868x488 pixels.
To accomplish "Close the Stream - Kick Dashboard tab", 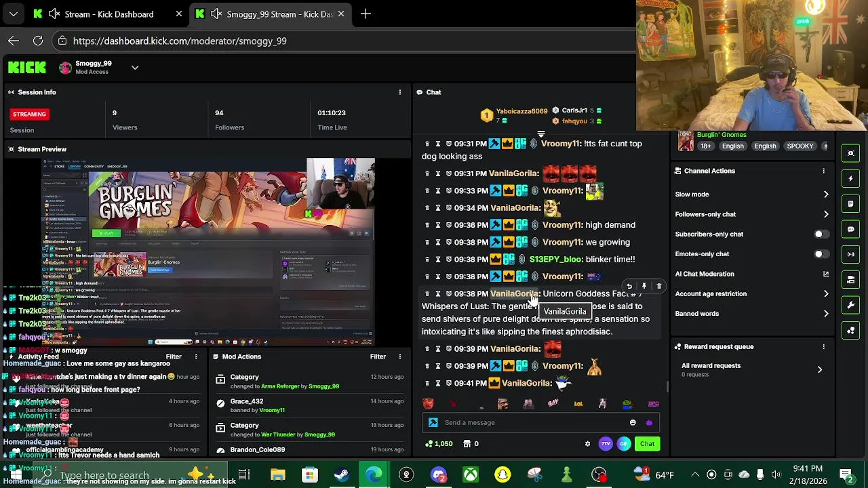I will click(179, 14).
